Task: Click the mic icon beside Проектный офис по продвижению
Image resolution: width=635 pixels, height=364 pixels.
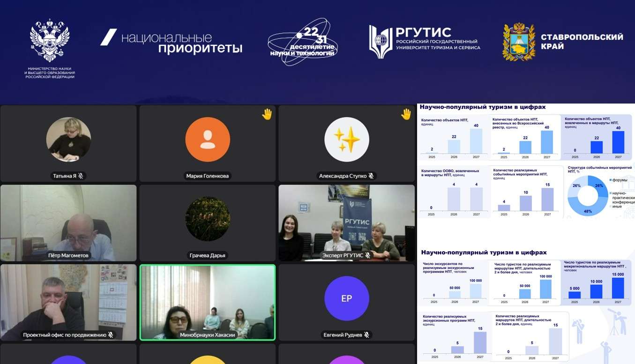Action: pyautogui.click(x=111, y=335)
